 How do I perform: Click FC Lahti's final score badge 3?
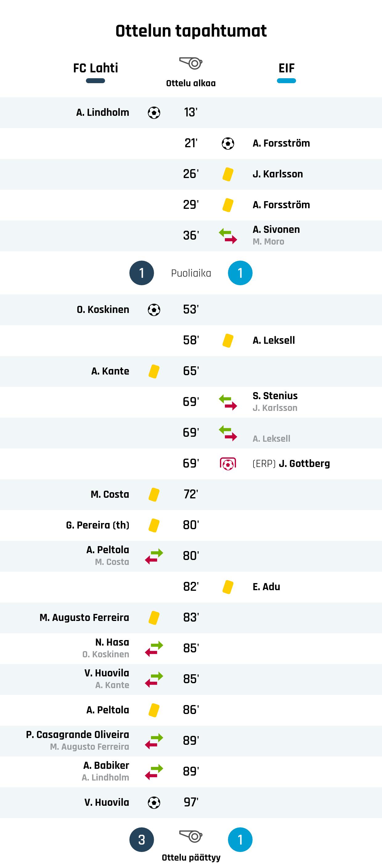tap(141, 839)
